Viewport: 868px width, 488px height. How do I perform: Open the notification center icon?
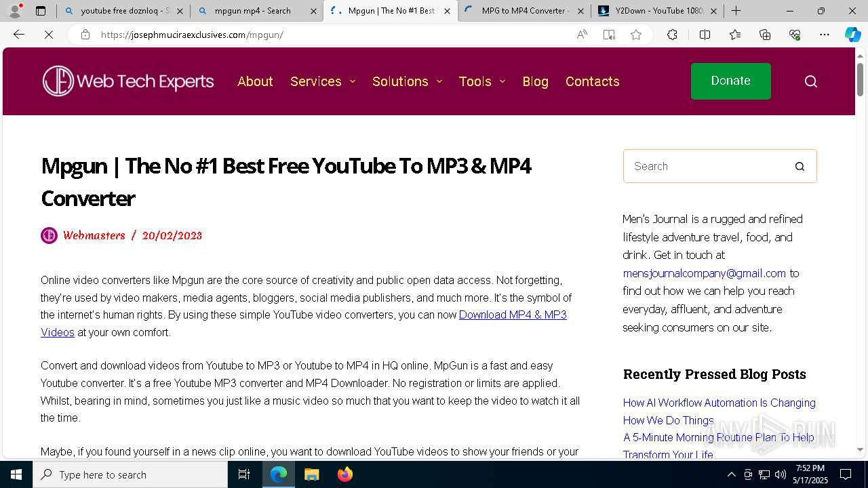(846, 474)
